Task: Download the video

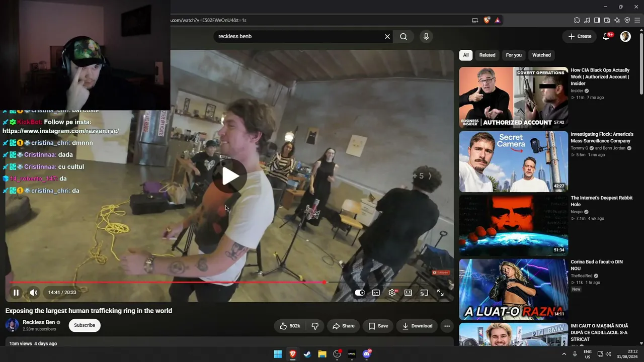Action: point(417,326)
